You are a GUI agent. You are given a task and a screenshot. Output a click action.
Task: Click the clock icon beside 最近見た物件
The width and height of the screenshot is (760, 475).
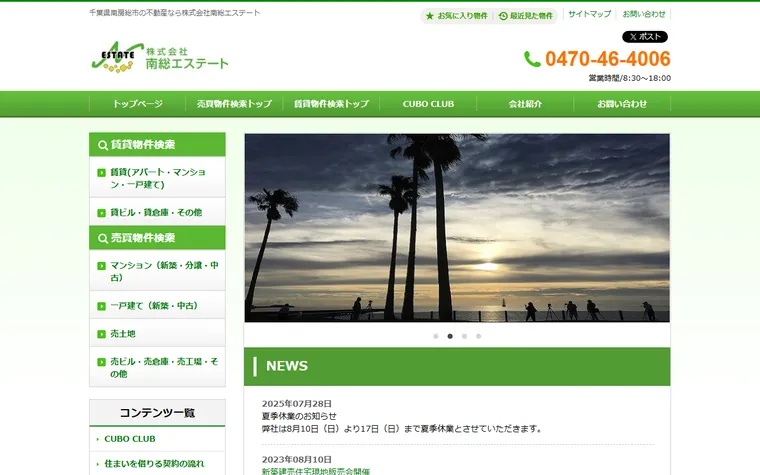(503, 16)
